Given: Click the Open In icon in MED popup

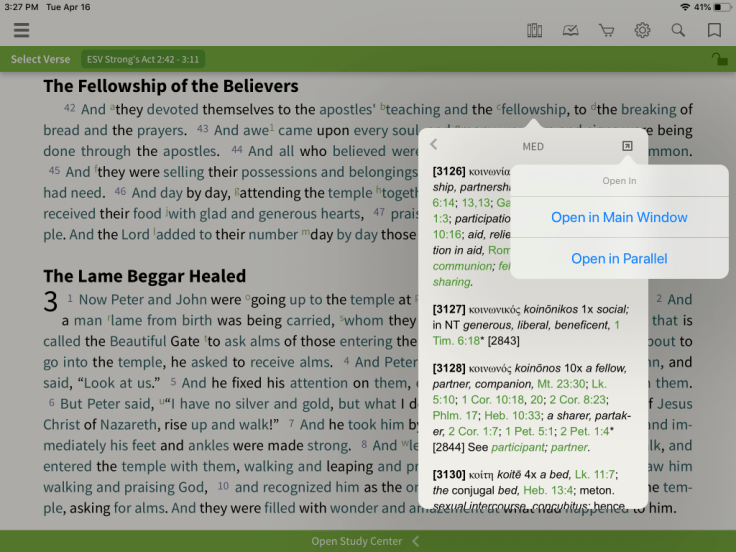Looking at the screenshot, I should [627, 146].
